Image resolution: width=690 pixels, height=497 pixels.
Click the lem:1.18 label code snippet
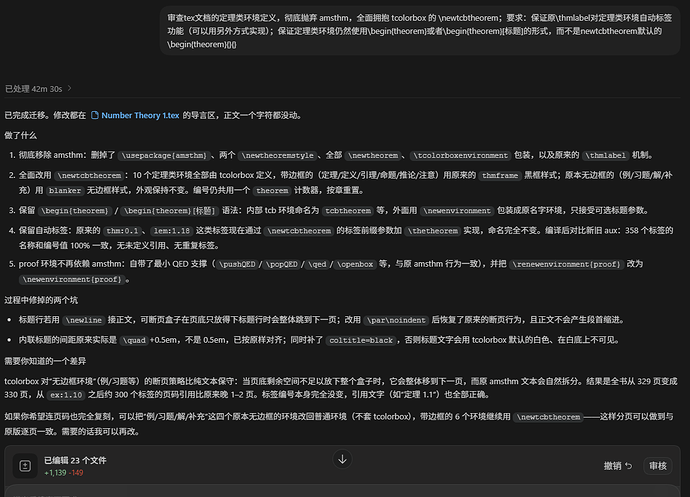[172, 231]
